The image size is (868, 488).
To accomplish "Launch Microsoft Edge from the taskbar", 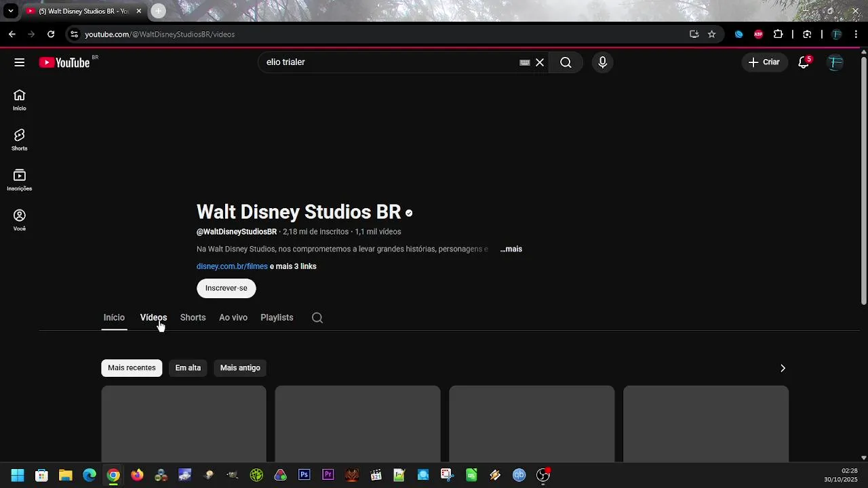I will point(90,475).
